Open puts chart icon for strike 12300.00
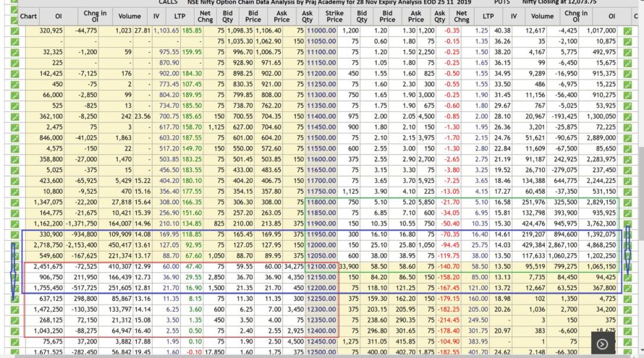The image size is (644, 358). point(627,310)
